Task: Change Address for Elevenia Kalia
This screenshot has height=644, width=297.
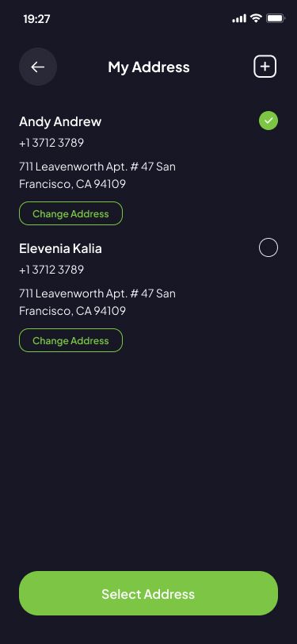Action: click(71, 340)
